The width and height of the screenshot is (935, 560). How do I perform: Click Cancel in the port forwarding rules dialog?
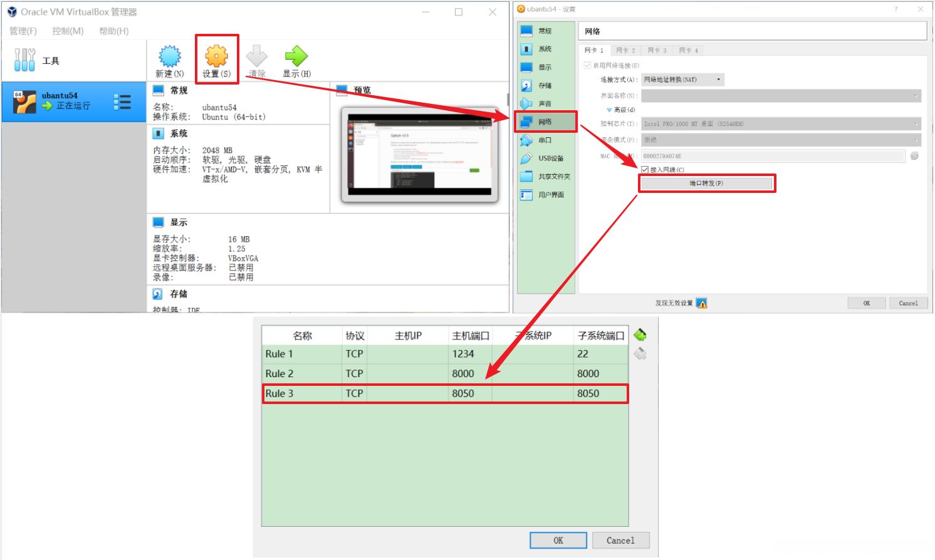click(x=620, y=541)
